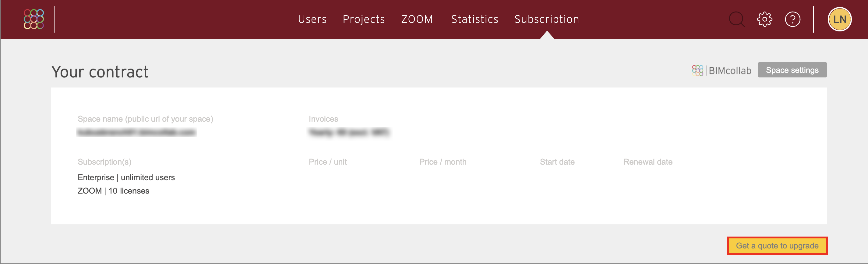Select the Subscription tab
Screen dimensions: 868x264
pos(547,19)
